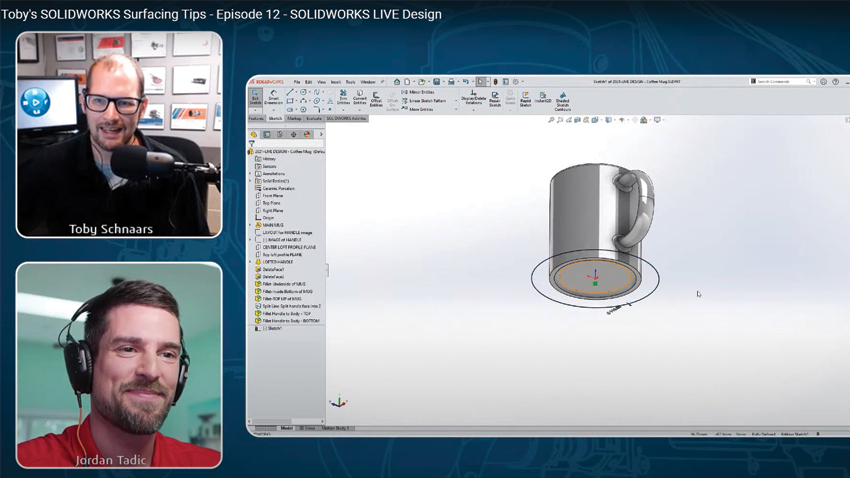Image resolution: width=850 pixels, height=478 pixels.
Task: Open the ConfigurationManager tab
Action: pos(280,134)
